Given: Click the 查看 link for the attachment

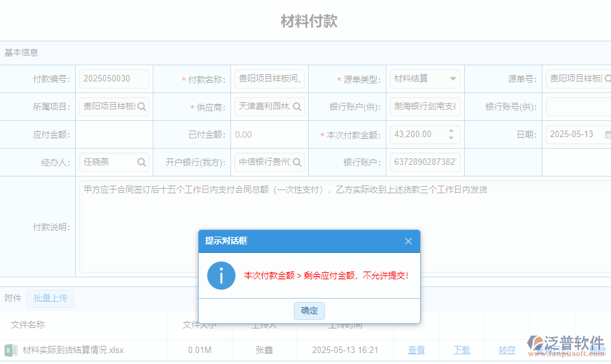Looking at the screenshot, I should pyautogui.click(x=416, y=350).
